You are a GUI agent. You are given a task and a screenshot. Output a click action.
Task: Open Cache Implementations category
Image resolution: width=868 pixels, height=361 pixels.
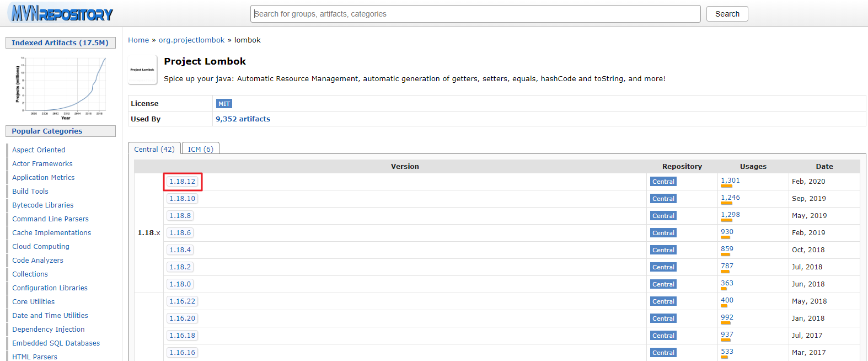[x=52, y=233]
